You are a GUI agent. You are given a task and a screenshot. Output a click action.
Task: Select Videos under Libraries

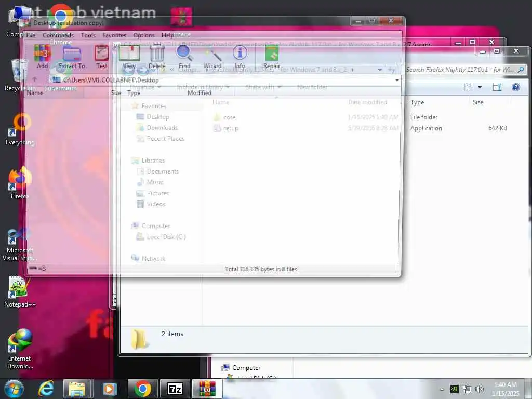click(151, 204)
